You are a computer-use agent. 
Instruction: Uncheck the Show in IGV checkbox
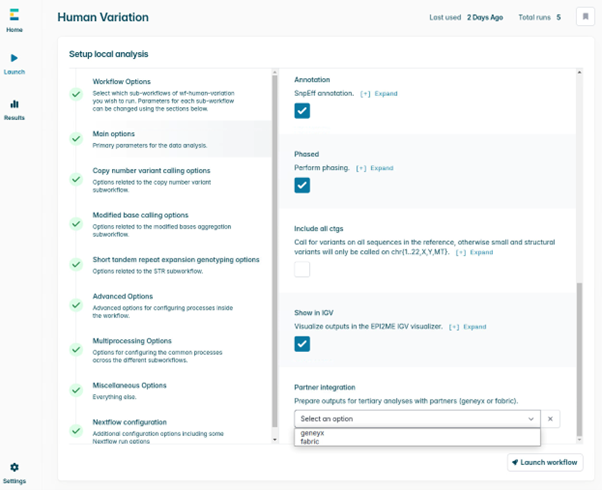(302, 344)
